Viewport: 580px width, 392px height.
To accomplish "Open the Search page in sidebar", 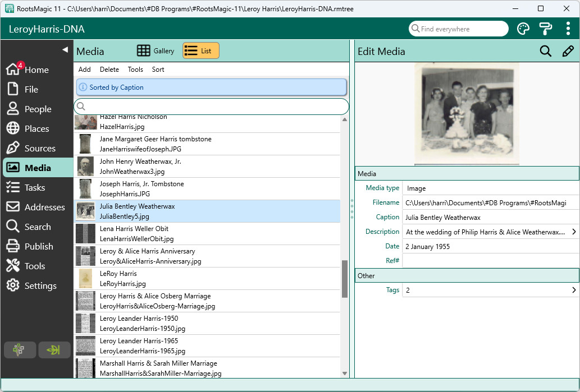I will (37, 226).
